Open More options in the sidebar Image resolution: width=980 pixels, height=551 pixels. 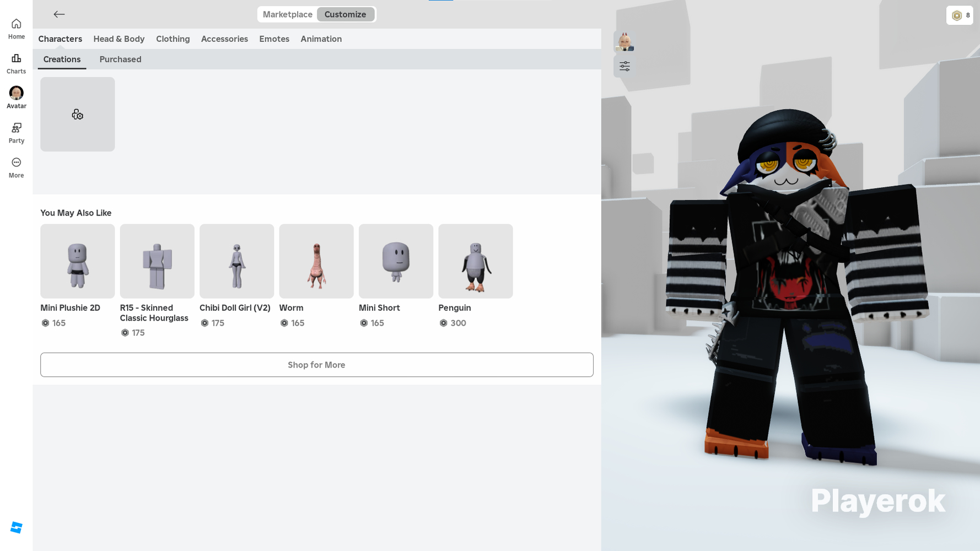click(17, 168)
